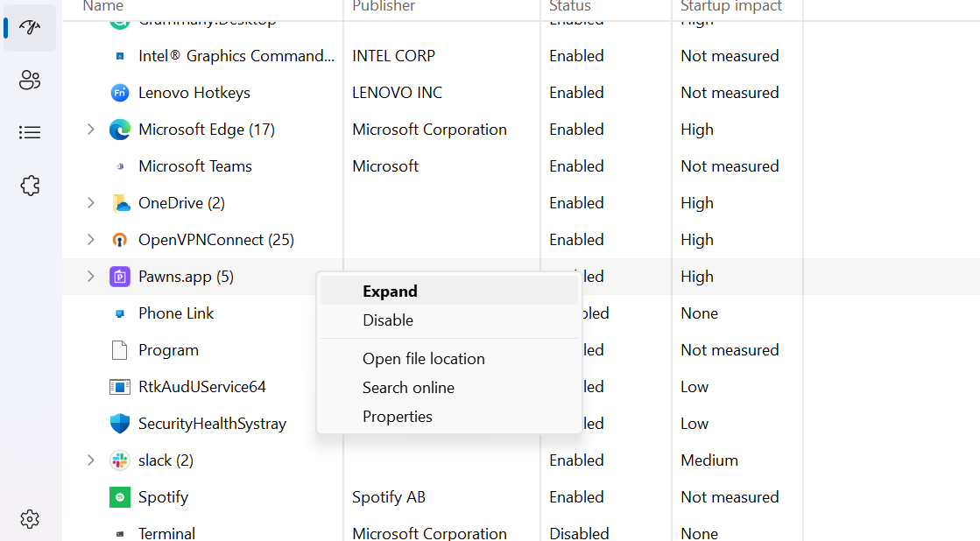
Task: Click the blank Program file icon
Action: point(119,350)
